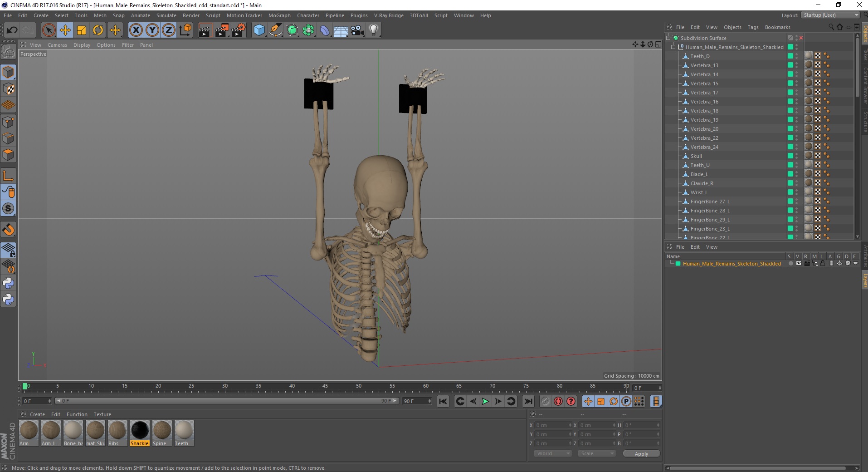868x472 pixels.
Task: Add a Cube primitive object
Action: [x=259, y=30]
